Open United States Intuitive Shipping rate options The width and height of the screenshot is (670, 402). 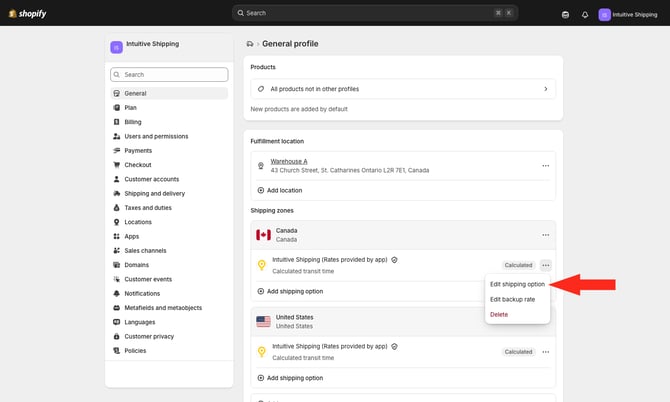(546, 352)
